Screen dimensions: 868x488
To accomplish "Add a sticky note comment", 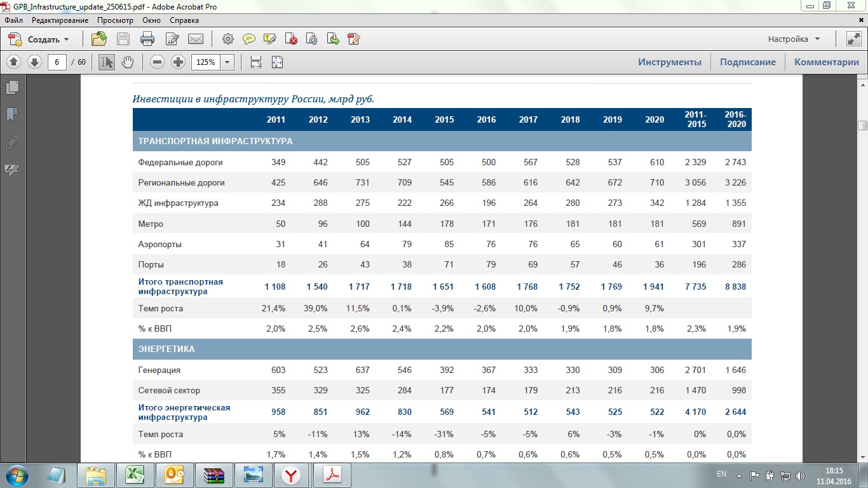I will [x=248, y=39].
